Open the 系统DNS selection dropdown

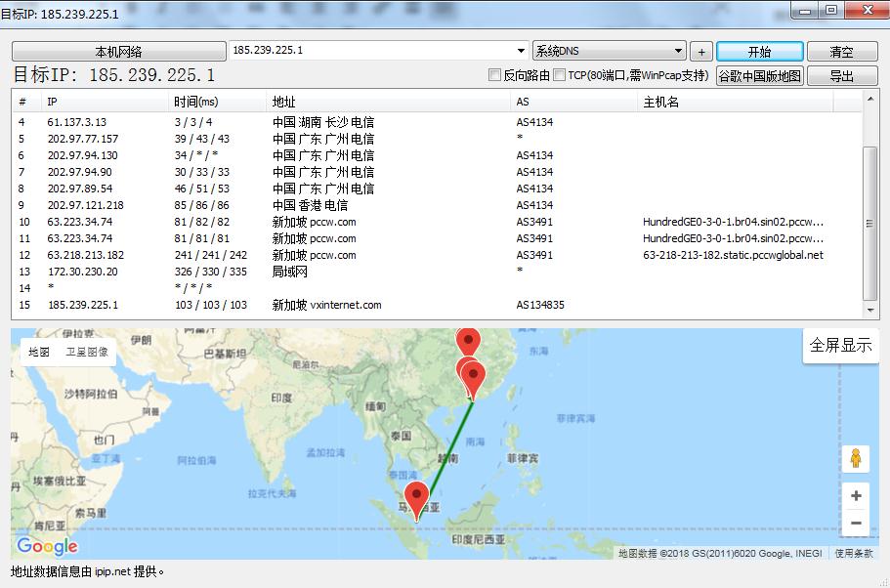(x=678, y=51)
